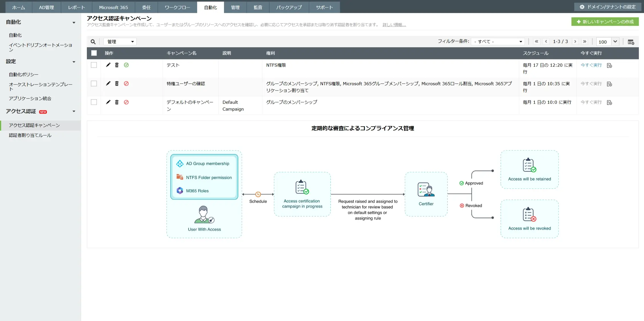Viewport: 644px width, 321px height.
Task: Toggle the red disabled status of デフォルトのキャンペーン
Action: pos(126,102)
